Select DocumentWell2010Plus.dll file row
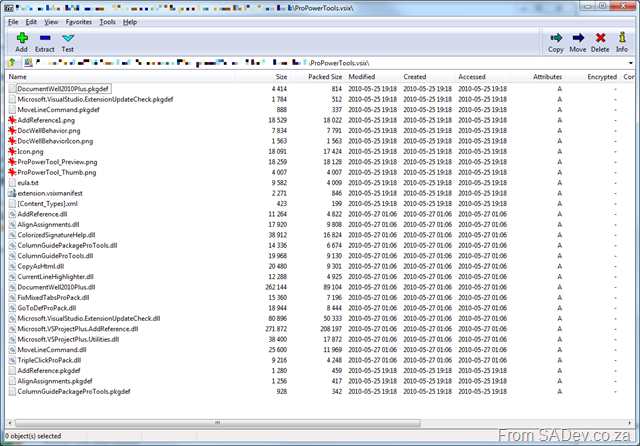The height and width of the screenshot is (446, 640). [x=53, y=287]
